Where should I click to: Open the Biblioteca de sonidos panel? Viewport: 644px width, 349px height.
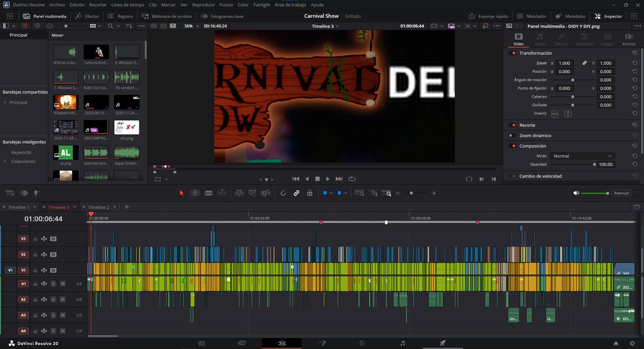point(166,16)
